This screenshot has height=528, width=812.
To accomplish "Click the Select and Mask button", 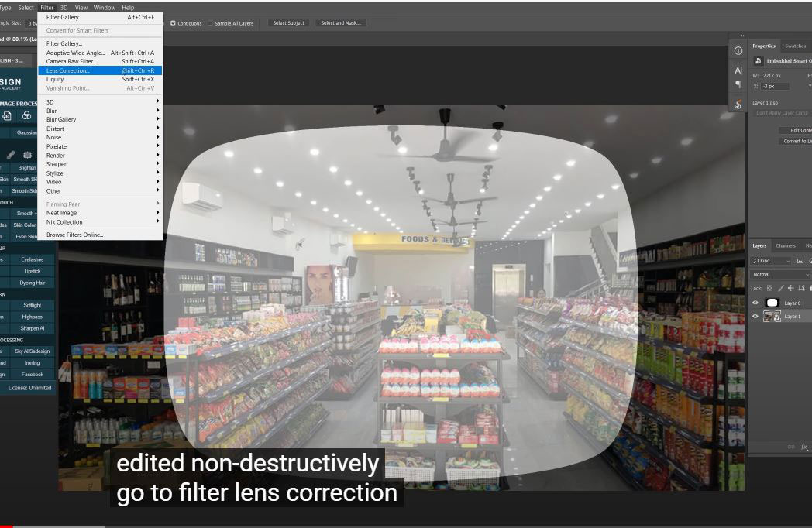I will point(341,23).
